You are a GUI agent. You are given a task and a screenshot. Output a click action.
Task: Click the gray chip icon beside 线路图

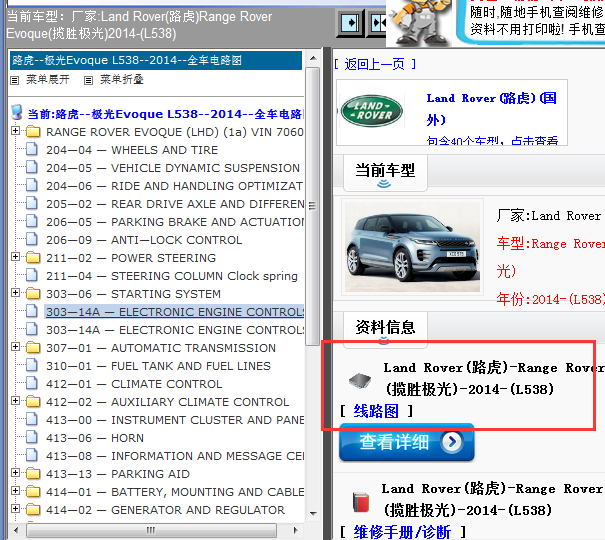(360, 381)
